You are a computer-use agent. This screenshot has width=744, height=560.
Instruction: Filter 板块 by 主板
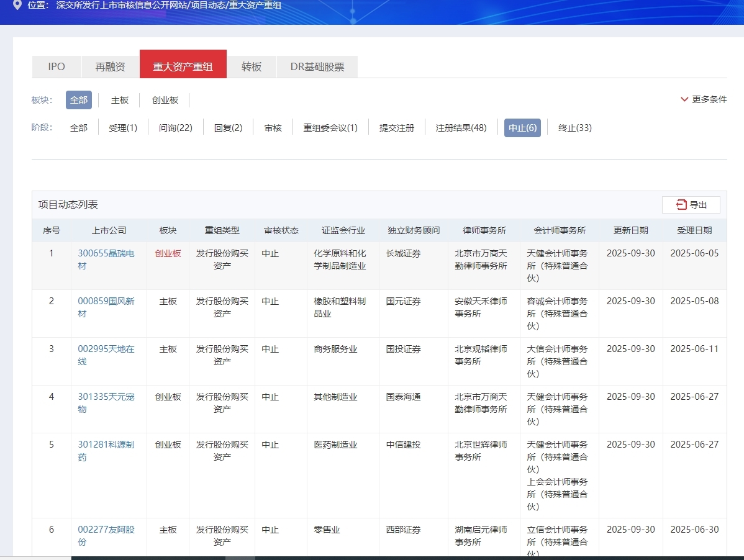120,100
